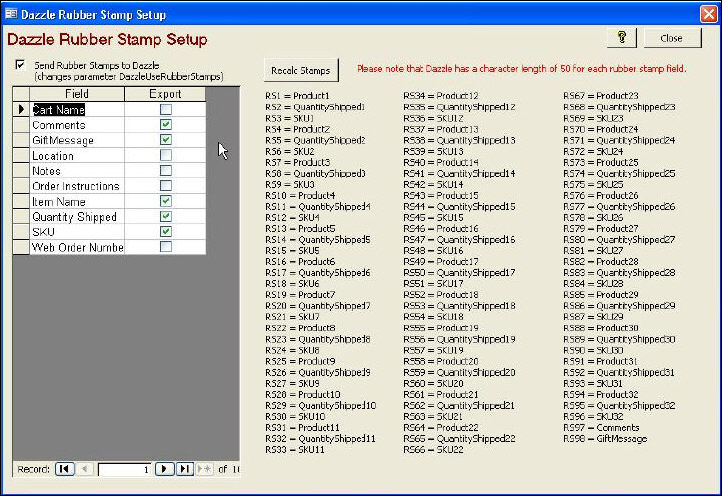This screenshot has width=722, height=496.
Task: Click the form icon in title bar
Action: click(11, 14)
